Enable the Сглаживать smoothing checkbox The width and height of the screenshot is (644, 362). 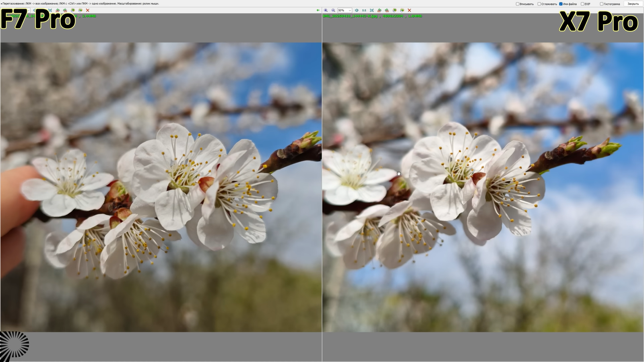pyautogui.click(x=539, y=4)
